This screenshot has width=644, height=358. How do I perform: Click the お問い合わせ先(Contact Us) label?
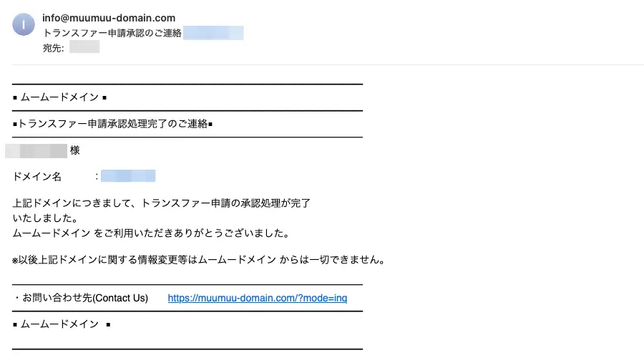coord(81,298)
